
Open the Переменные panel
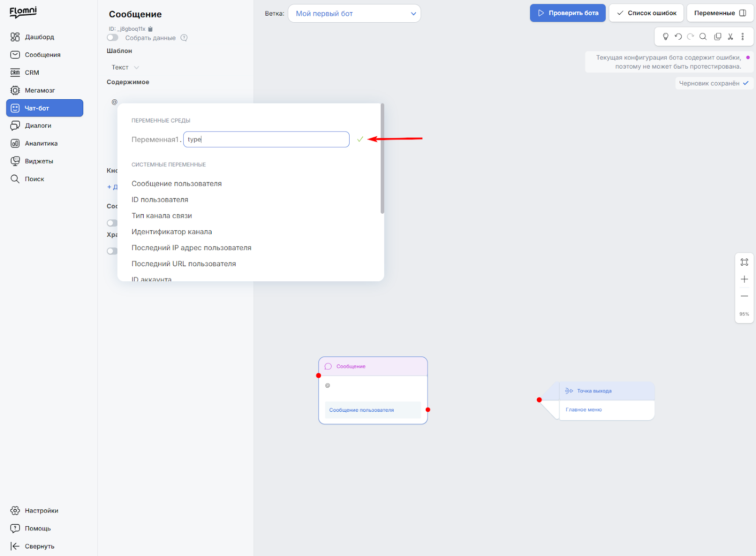click(720, 13)
